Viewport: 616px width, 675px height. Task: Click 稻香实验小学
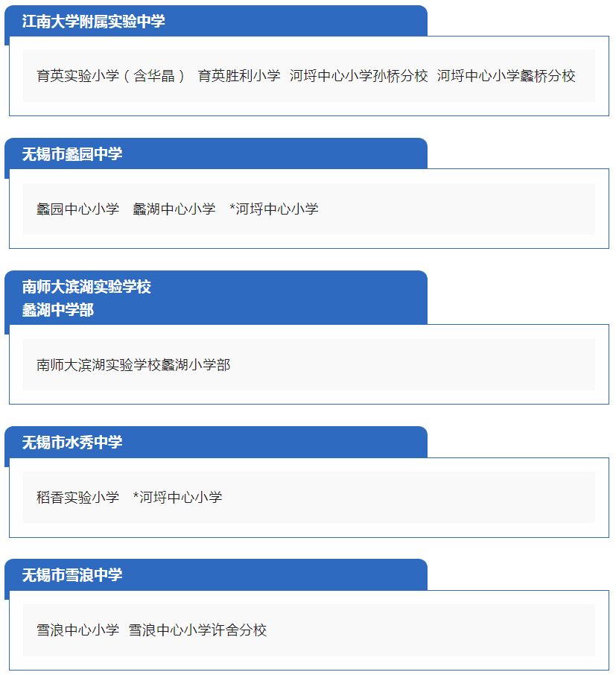pos(78,497)
